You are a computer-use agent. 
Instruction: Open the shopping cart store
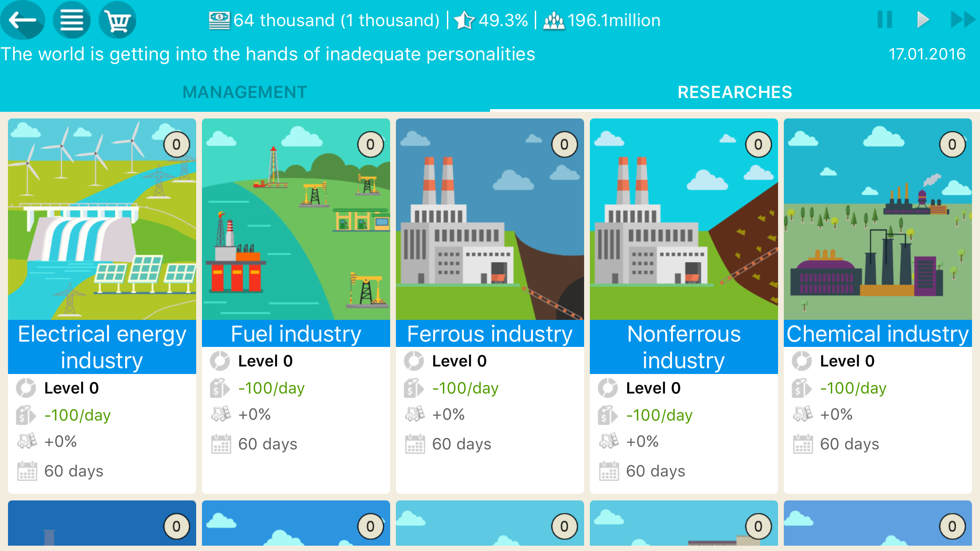[118, 20]
